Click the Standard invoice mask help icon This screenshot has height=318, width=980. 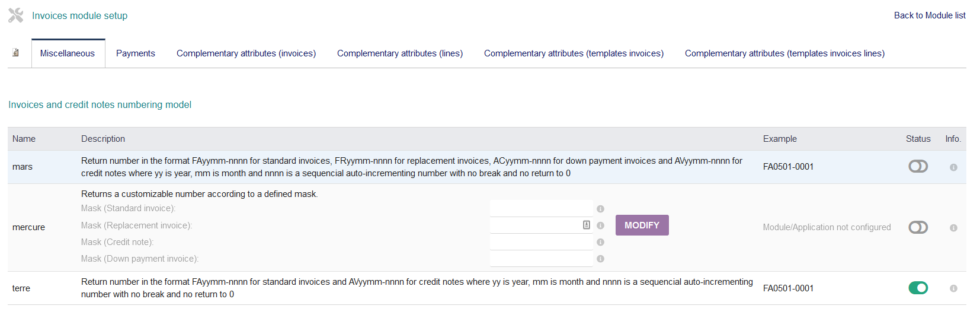[600, 209]
